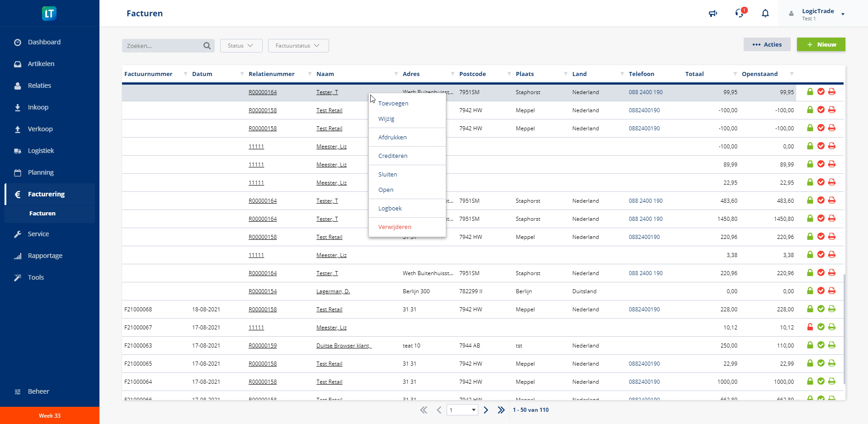Click the search magnifier icon
868x424 pixels.
[x=207, y=46]
